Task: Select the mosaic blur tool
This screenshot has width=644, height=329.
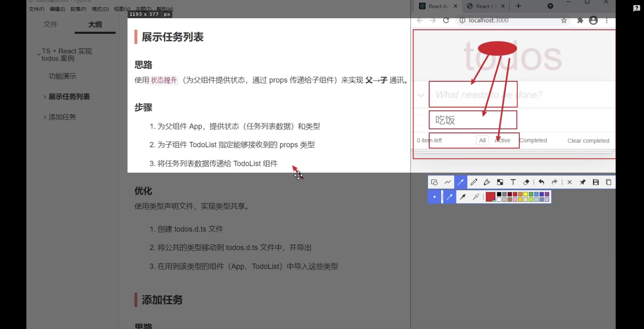Action: click(500, 182)
